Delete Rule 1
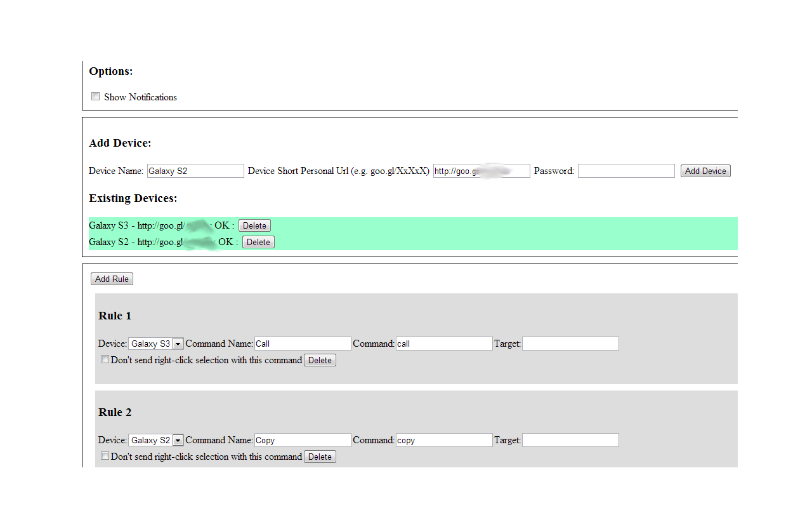Image resolution: width=812 pixels, height=508 pixels. [x=320, y=359]
